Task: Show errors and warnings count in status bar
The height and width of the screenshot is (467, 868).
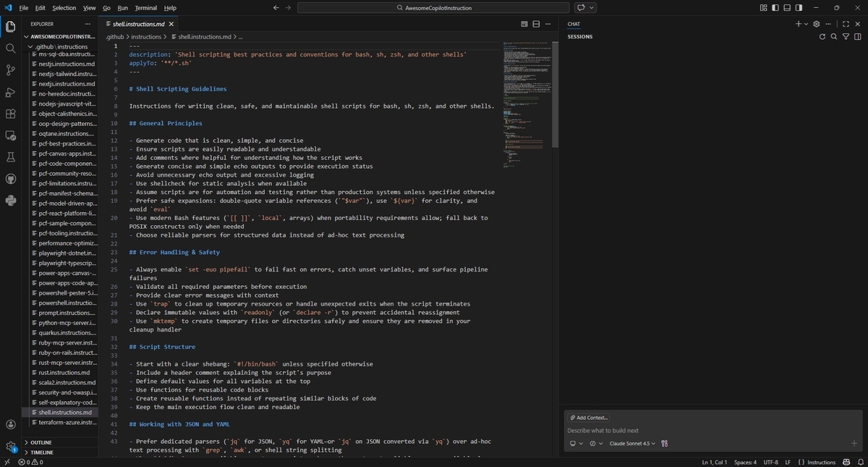Action: (30, 462)
